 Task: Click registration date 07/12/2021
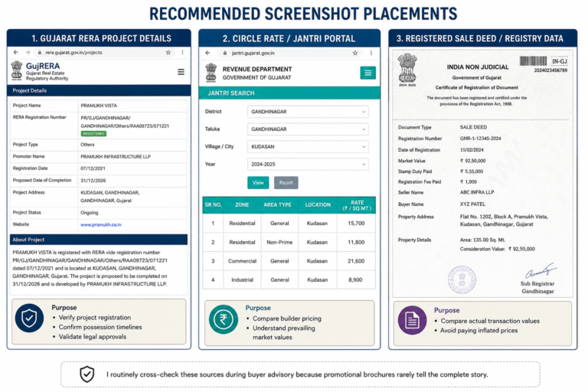tap(93, 168)
